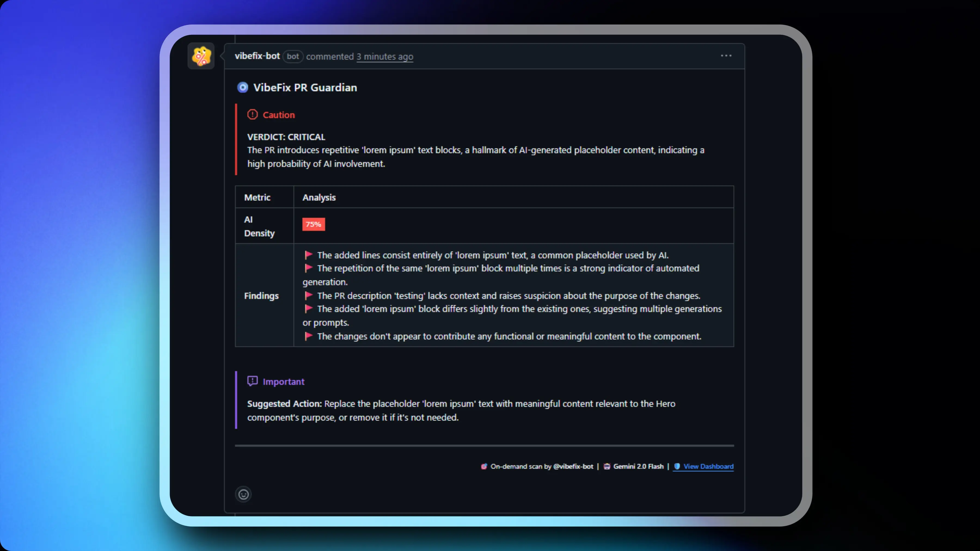Click the scan icon before On-demand scan text
The width and height of the screenshot is (980, 551).
[x=483, y=466]
